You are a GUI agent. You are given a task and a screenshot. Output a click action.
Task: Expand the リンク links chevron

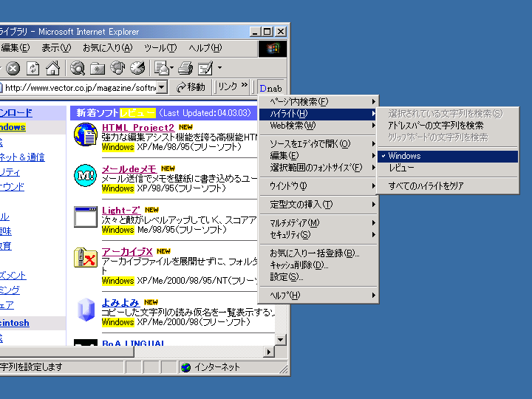tap(245, 85)
